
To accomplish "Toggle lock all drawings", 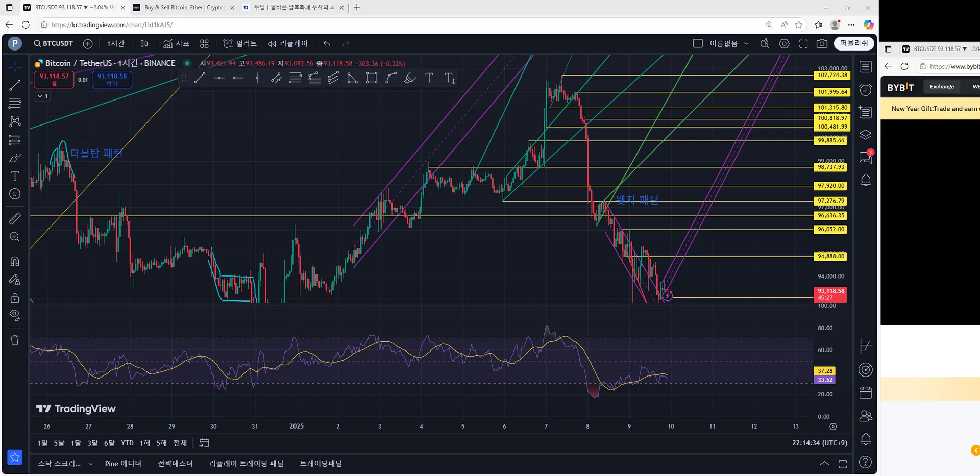I will pos(15,298).
